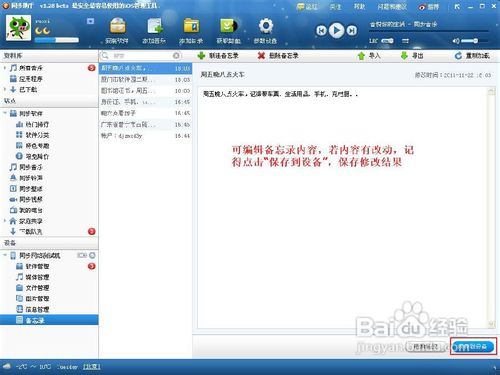Expand the 家庭共享 home sharing arrow

tap(5, 221)
